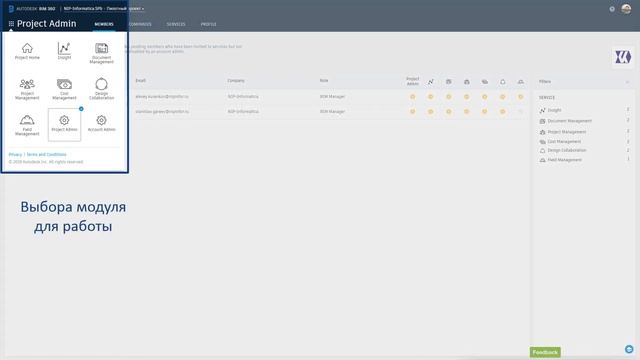Open the Project Home module
The image size is (640, 360).
click(27, 51)
